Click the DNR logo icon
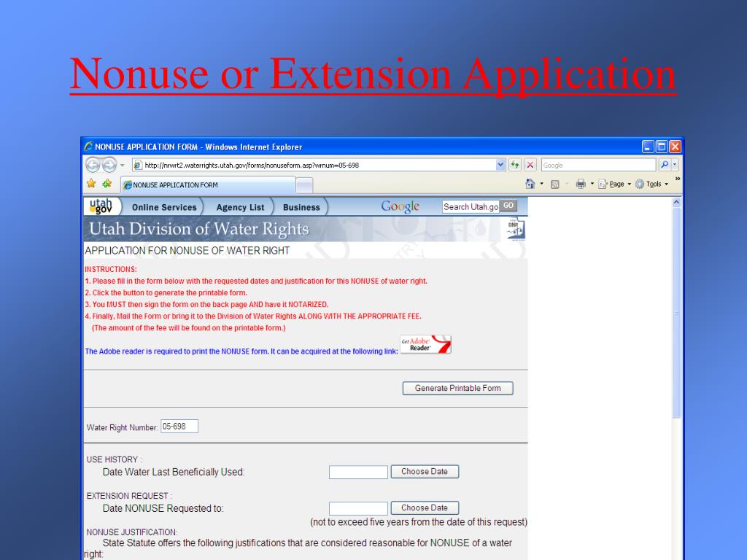Viewport: 747px width, 560px height. pos(516,229)
